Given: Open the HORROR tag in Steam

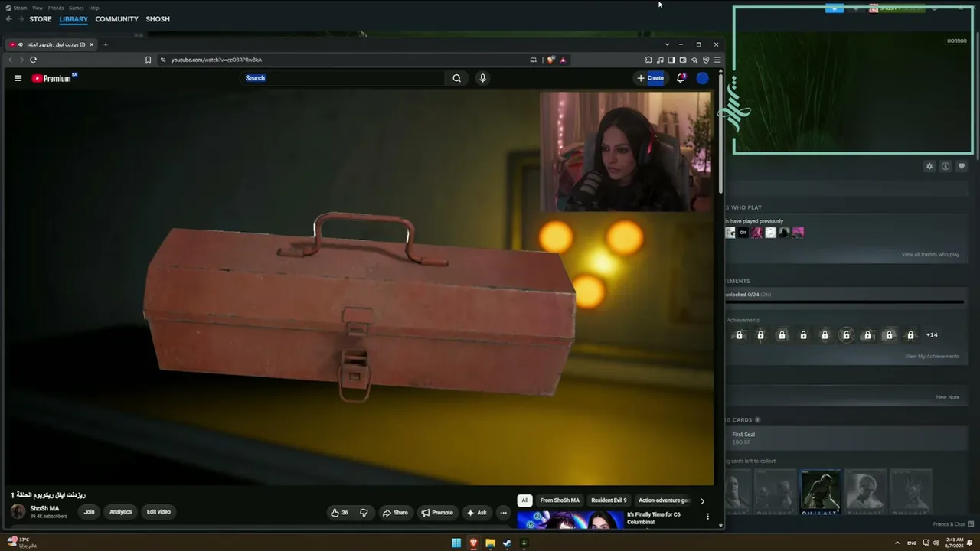Looking at the screenshot, I should (x=957, y=41).
